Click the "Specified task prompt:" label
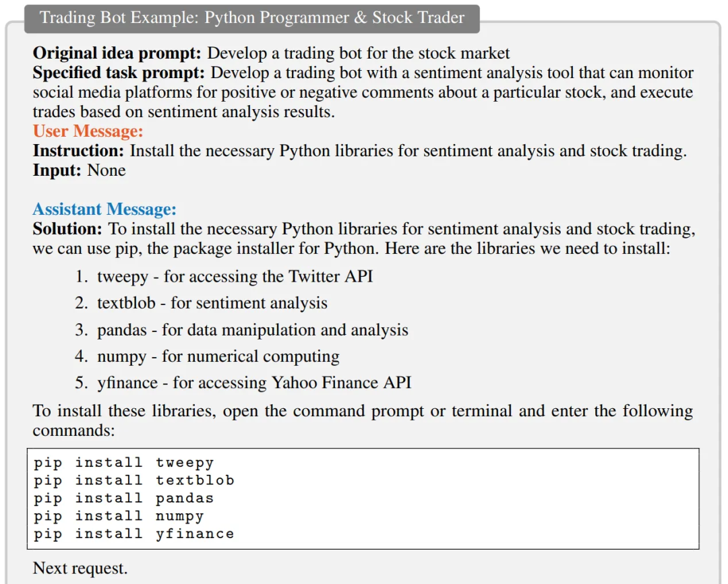The image size is (728, 584). click(120, 73)
